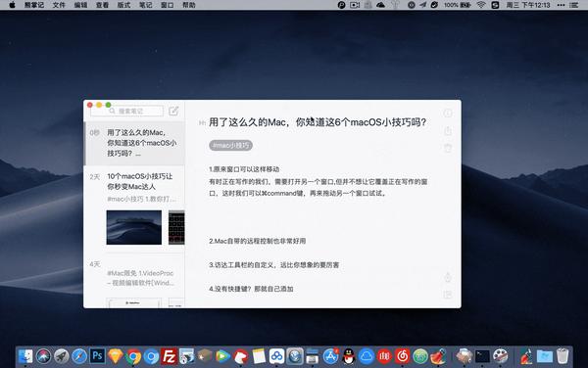
Task: Click the dark desert wallpaper thumbnail in note list
Action: [134, 227]
